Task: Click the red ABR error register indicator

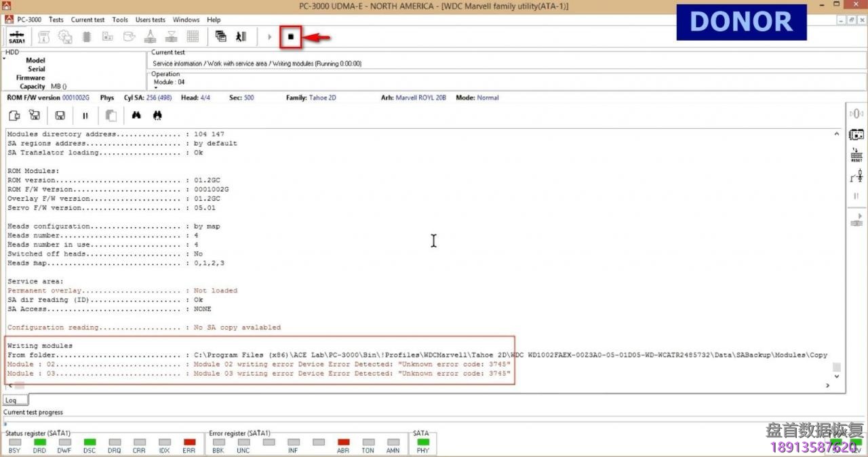Action: click(343, 442)
